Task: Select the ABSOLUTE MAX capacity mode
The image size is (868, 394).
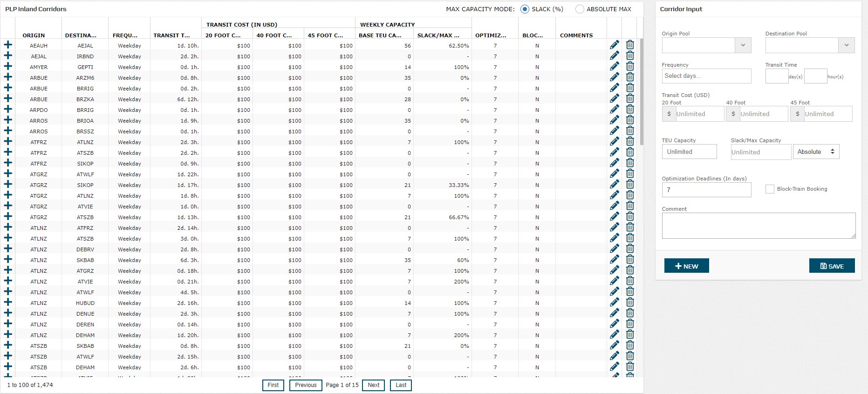Action: (x=580, y=9)
